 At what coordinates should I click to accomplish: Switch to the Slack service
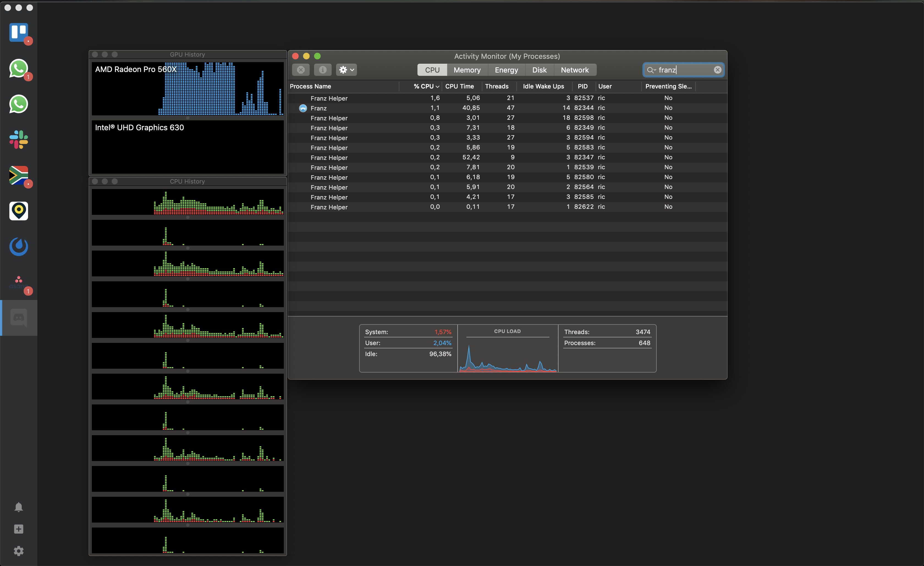18,140
